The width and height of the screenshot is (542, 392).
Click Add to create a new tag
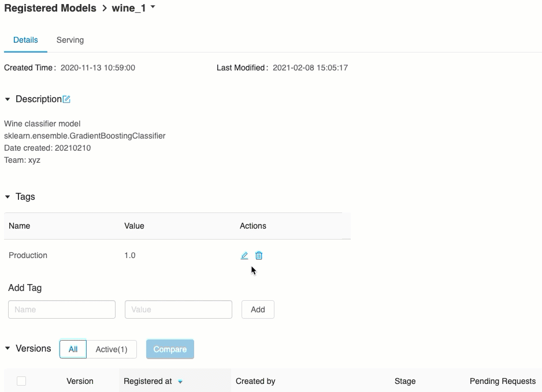(258, 309)
